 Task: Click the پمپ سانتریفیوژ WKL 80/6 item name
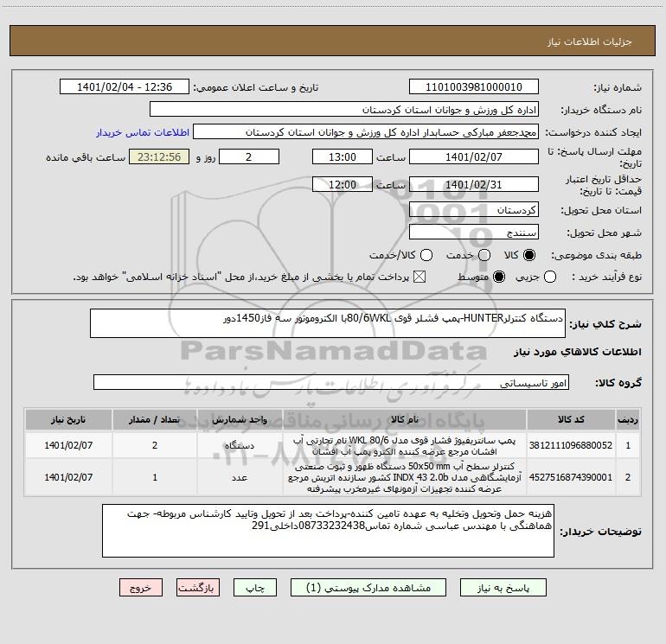click(405, 446)
